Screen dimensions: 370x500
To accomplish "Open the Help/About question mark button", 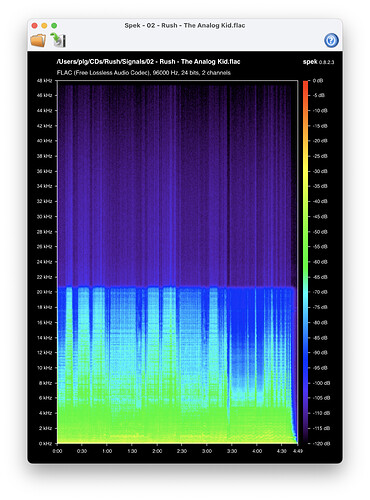I will pos(331,40).
